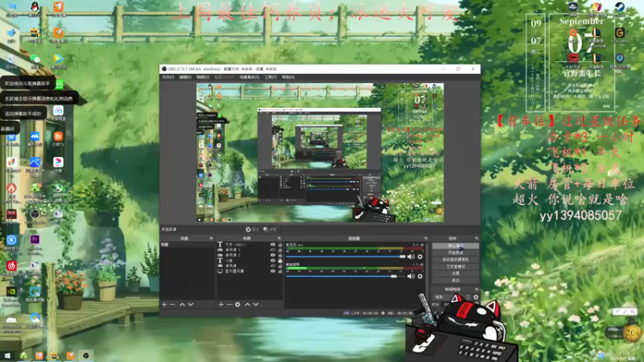This screenshot has width=644, height=362.
Task: Open the Adobe Premiere Pro desktop icon
Action: point(35,242)
